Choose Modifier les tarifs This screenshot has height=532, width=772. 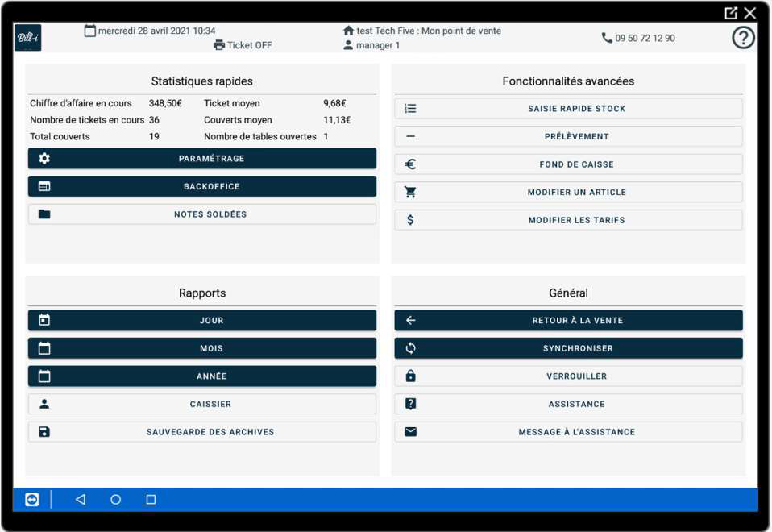[569, 220]
